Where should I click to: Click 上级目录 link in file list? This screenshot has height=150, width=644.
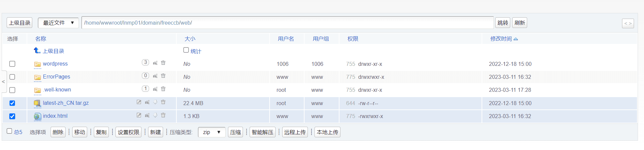(53, 51)
